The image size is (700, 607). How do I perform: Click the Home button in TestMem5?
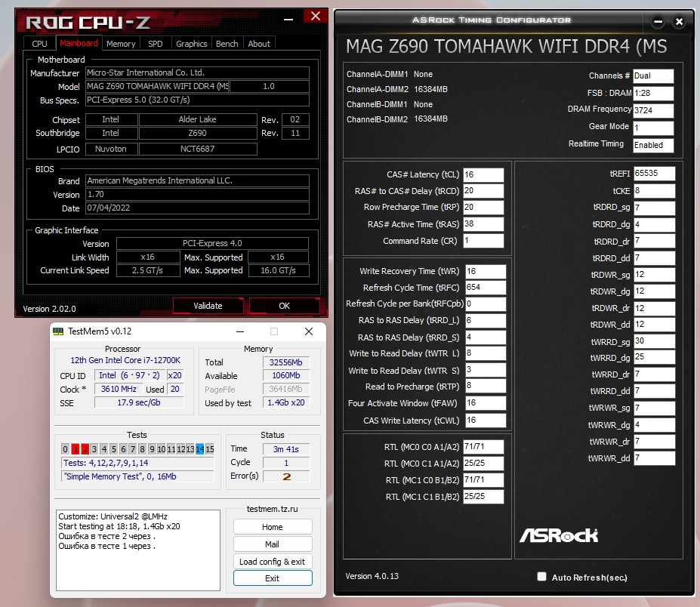click(273, 527)
